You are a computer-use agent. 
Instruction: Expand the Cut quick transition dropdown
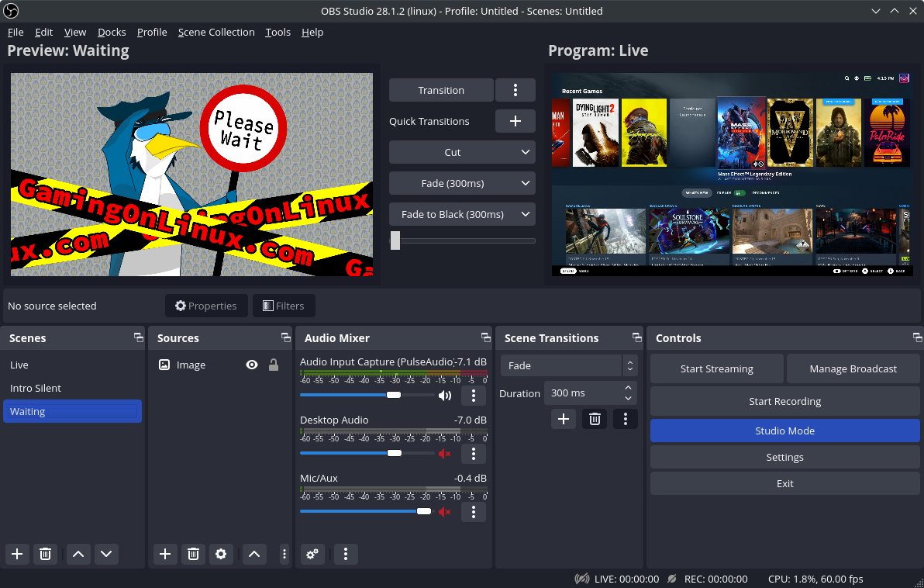(526, 152)
